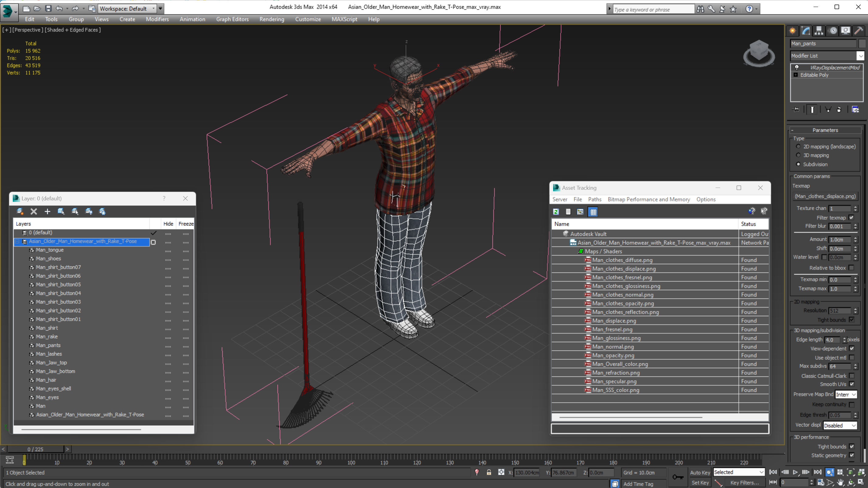Expand the Editable Poly modifier entry
Viewport: 868px width, 488px height.
(x=796, y=75)
